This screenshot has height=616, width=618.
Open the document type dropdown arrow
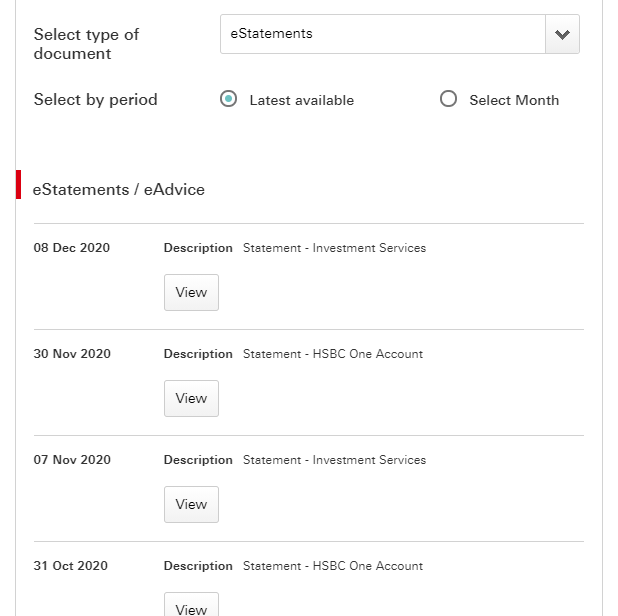[562, 34]
